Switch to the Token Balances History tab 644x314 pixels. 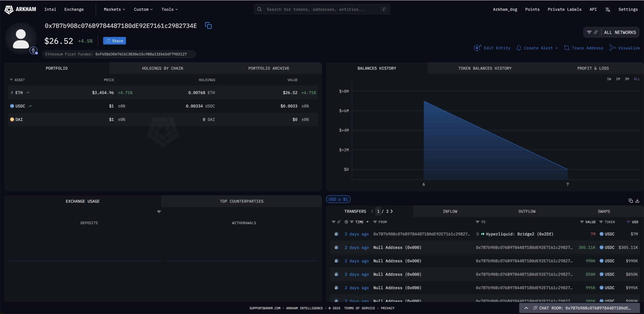[x=485, y=68]
